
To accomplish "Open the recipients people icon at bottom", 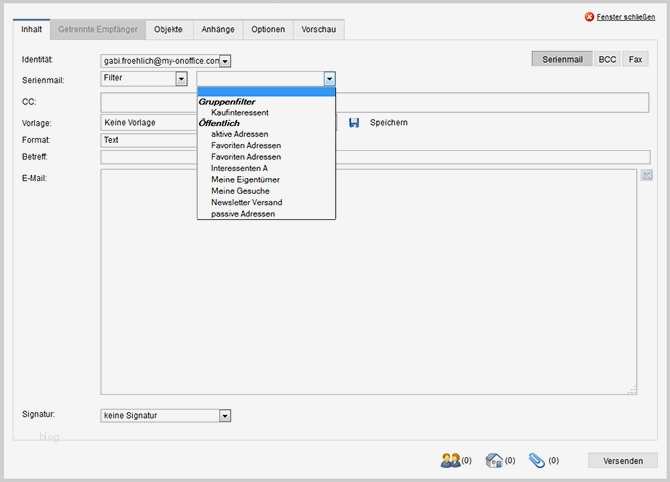I will (450, 460).
